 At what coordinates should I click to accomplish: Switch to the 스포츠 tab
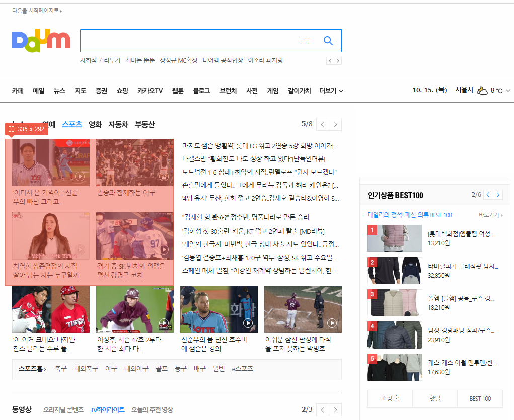(x=72, y=125)
